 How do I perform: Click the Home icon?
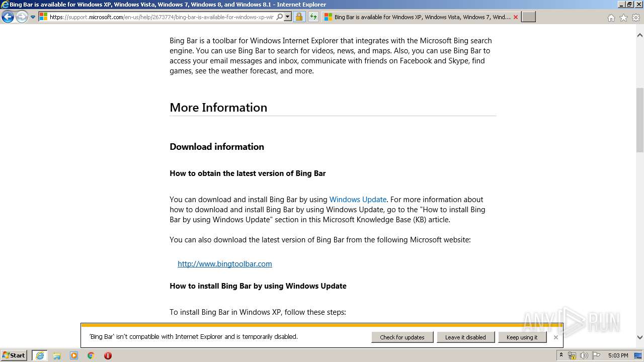pos(611,18)
